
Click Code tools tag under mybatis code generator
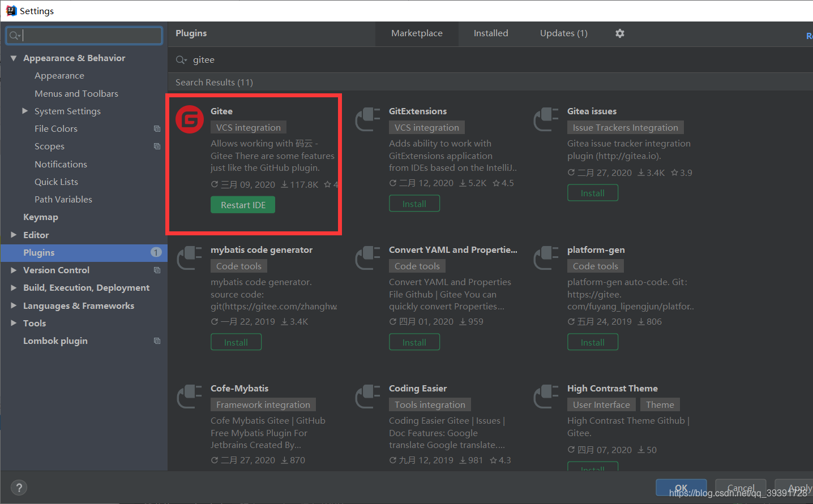[239, 266]
